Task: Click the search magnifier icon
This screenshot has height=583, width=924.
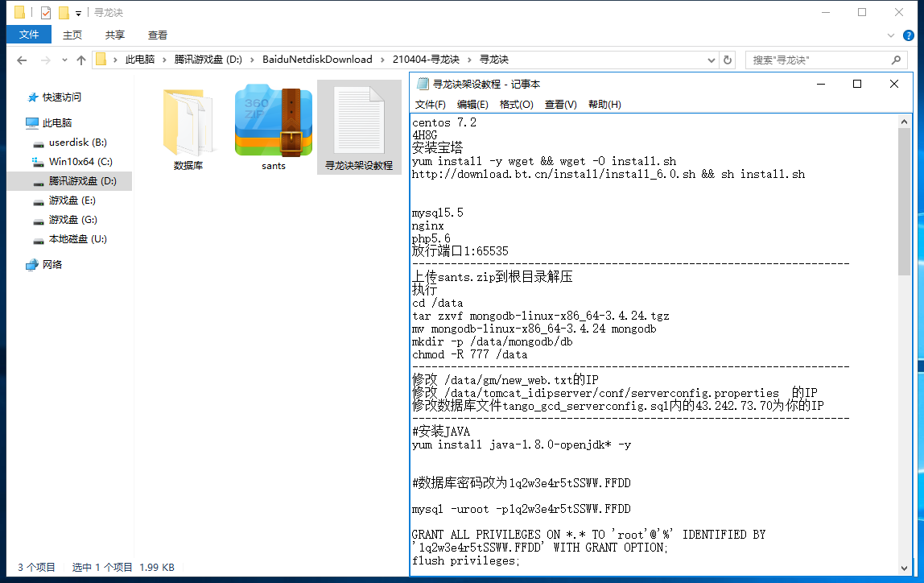Action: (897, 60)
